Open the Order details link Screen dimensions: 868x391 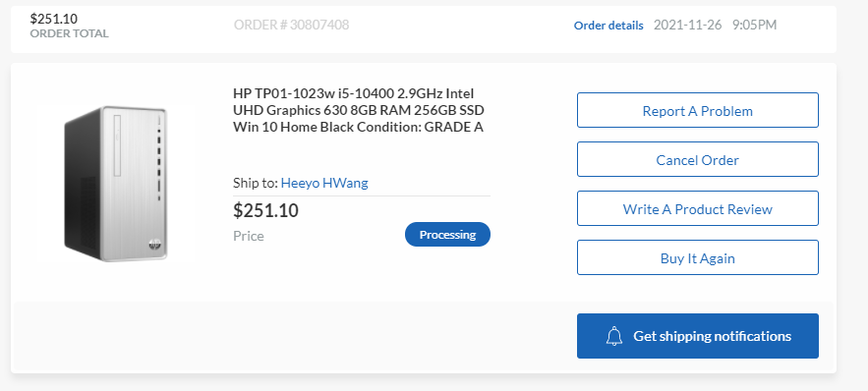[608, 26]
